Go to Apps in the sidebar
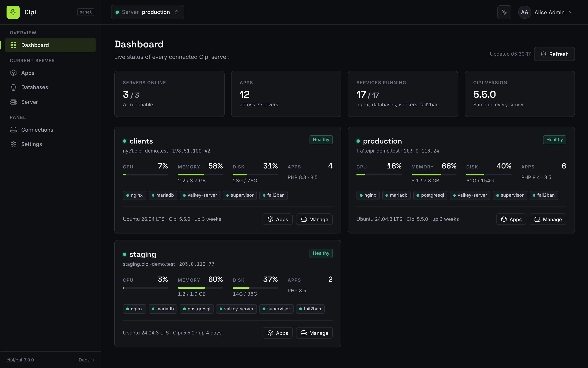Screen dimensions: 588x368 tap(50, 73)
